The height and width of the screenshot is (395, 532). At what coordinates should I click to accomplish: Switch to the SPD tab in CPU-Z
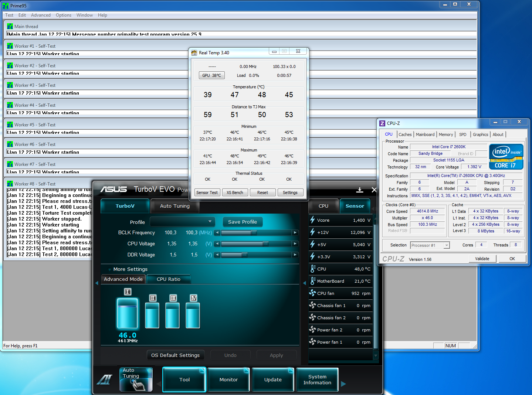click(x=462, y=134)
